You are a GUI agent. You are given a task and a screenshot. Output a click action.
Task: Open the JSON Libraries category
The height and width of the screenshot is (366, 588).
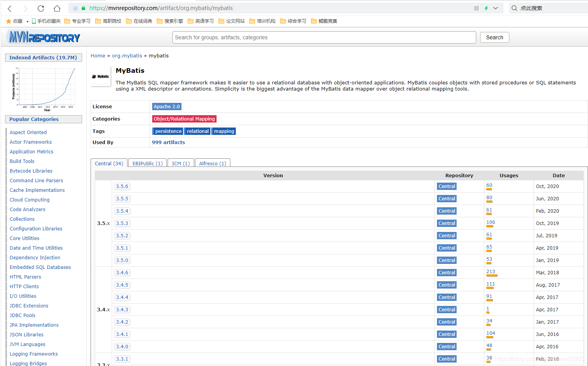[27, 335]
